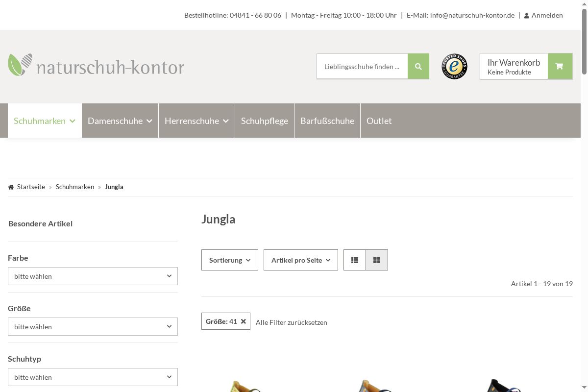Viewport: 588px width, 392px height.
Task: Open the Barfußschuhe category
Action: (327, 121)
